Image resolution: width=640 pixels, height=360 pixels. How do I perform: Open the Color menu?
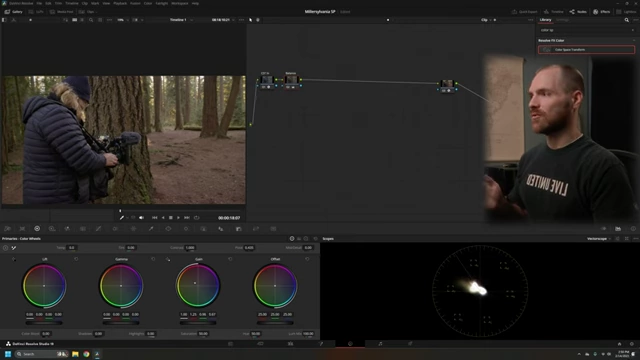coord(148,3)
